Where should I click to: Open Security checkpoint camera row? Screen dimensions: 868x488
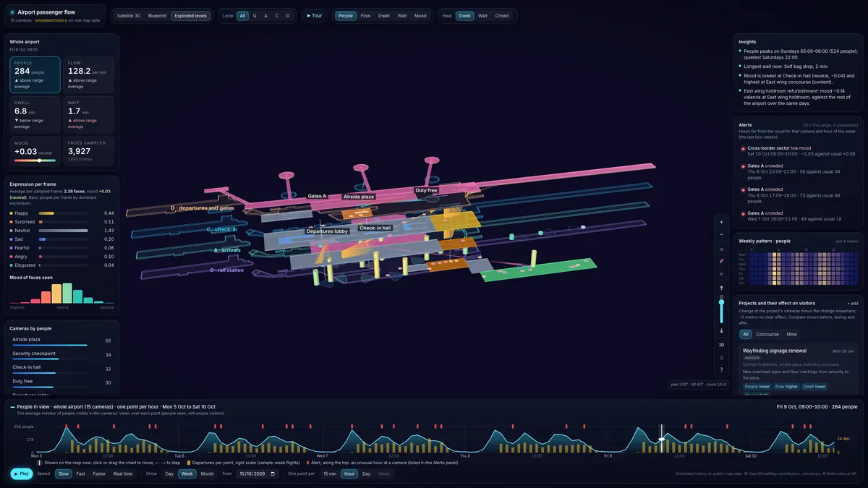(x=61, y=355)
